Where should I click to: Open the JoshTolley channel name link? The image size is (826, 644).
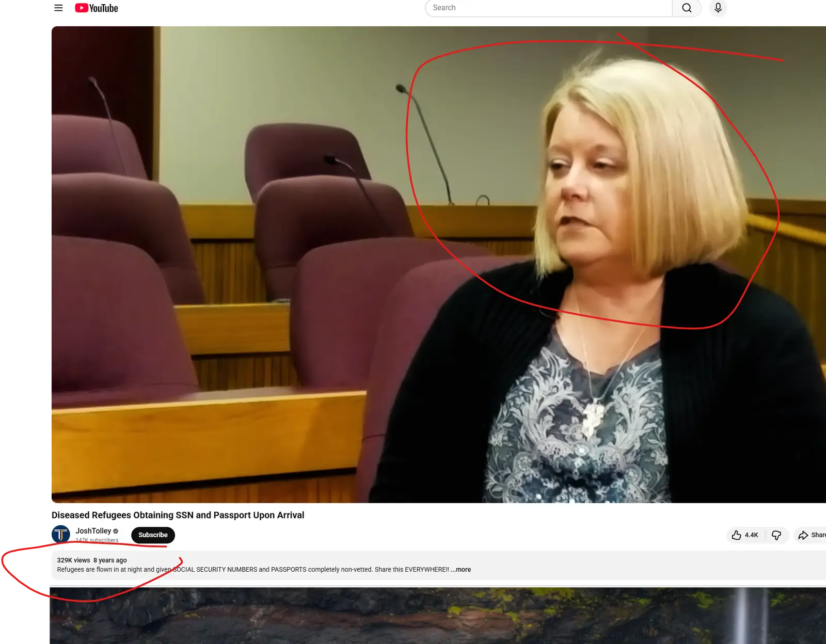click(93, 531)
